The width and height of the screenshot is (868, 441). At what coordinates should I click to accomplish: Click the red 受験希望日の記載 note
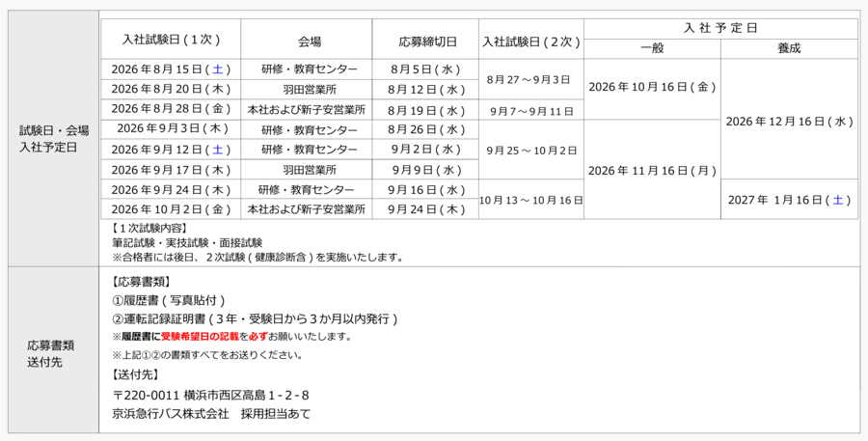[200, 336]
